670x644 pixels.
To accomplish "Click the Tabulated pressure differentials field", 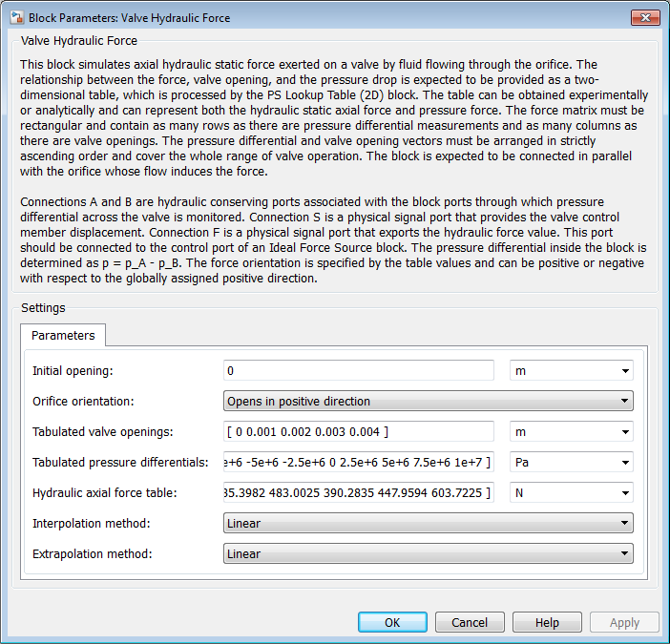I will [358, 463].
